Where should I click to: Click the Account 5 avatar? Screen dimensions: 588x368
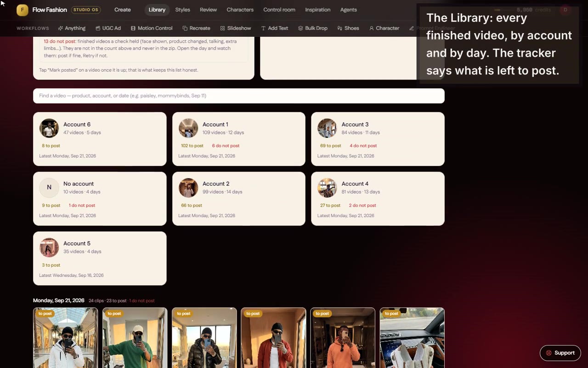49,247
